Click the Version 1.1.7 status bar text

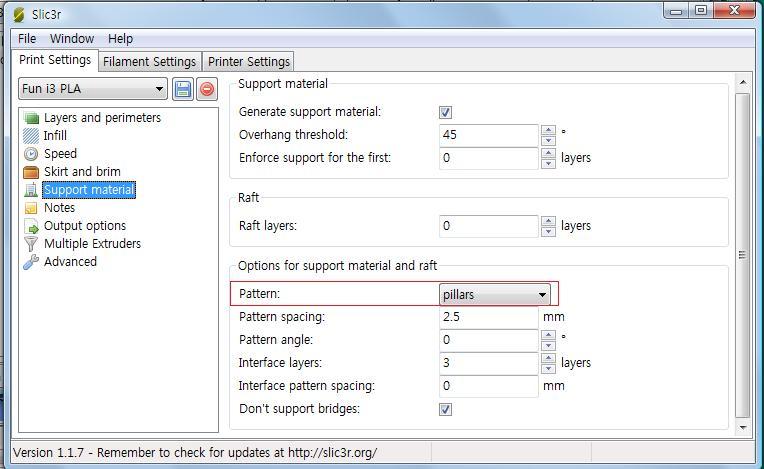point(195,452)
